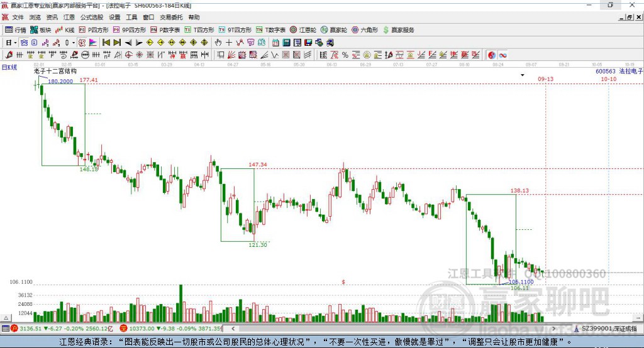644x348 pixels.
Task: Select the red pencil drawing tool
Action: (9, 55)
